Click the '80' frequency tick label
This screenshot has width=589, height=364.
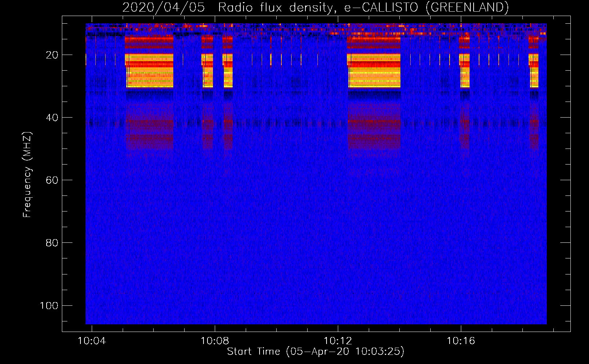click(x=52, y=243)
